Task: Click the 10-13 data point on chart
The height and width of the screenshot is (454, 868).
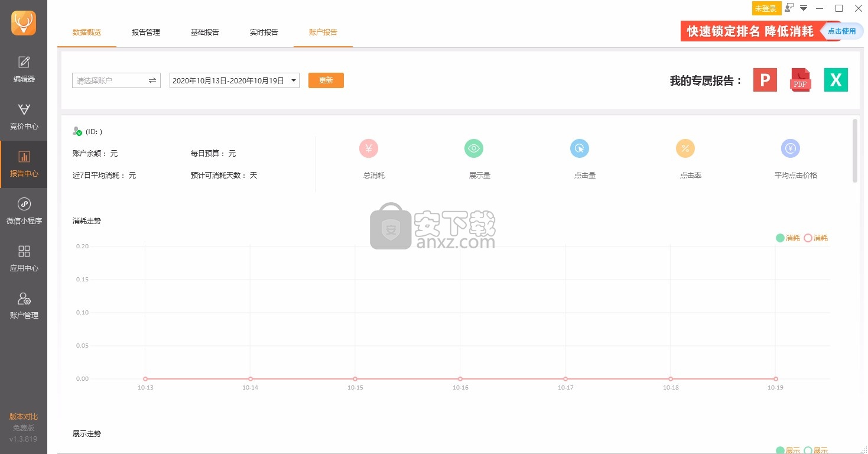Action: pyautogui.click(x=145, y=378)
